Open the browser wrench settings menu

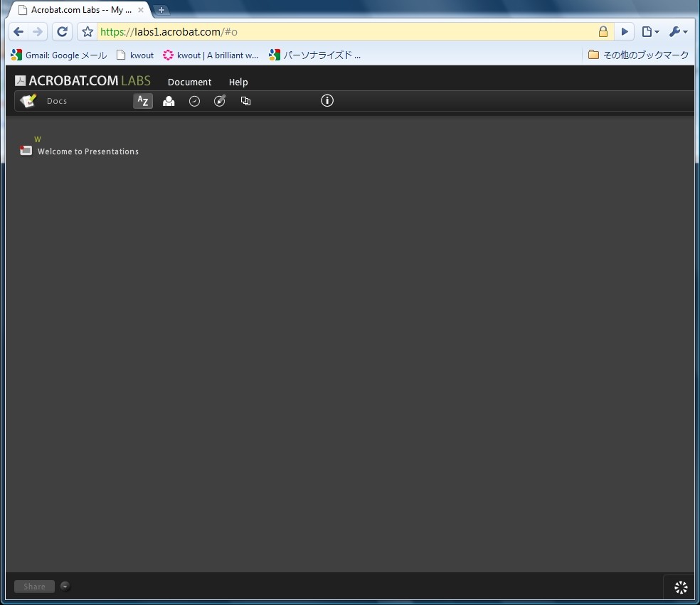(x=678, y=32)
